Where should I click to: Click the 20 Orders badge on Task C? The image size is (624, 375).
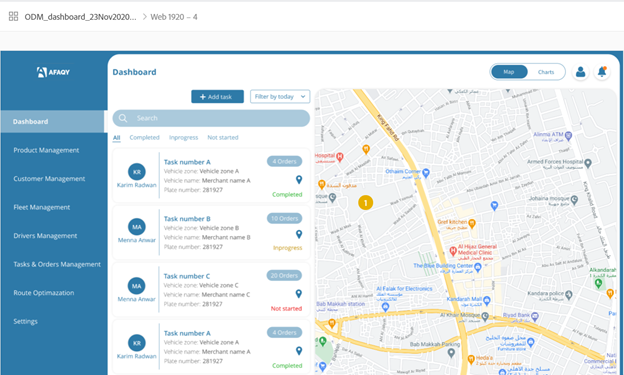[x=284, y=275]
